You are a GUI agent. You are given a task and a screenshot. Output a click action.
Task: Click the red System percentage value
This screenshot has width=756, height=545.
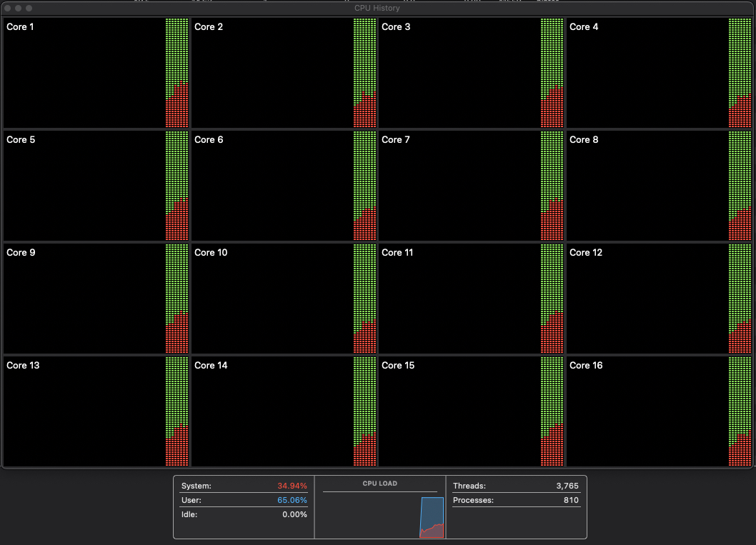[x=292, y=486]
